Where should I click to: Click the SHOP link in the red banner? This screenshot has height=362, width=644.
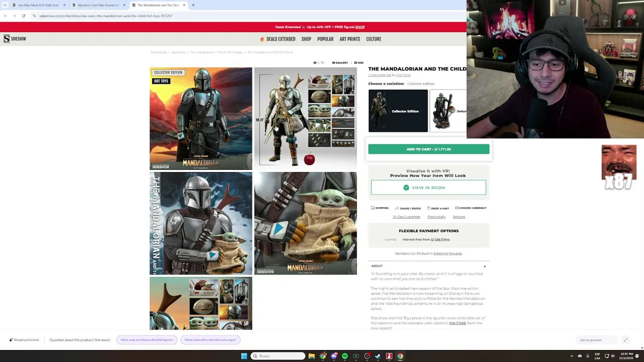pyautogui.click(x=360, y=27)
